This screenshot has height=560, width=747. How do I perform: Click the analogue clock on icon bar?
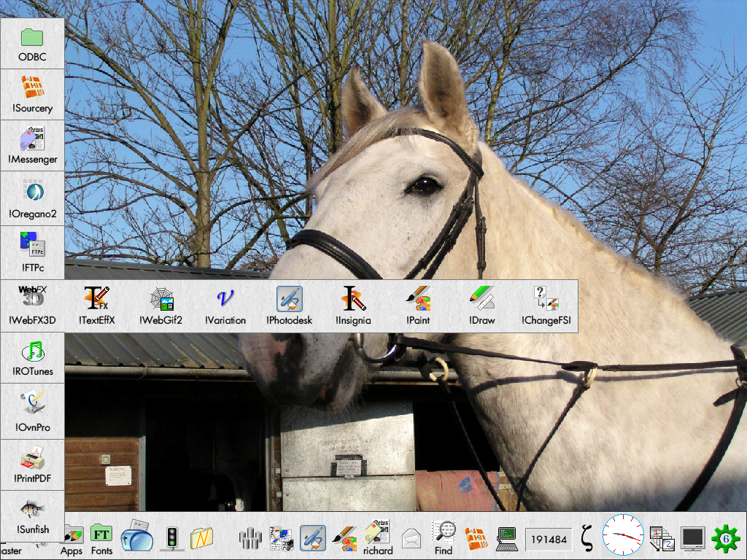coord(623,535)
